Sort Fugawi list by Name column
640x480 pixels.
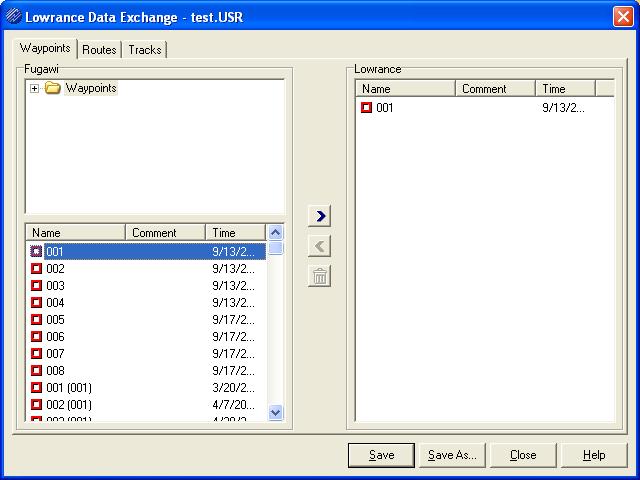pyautogui.click(x=75, y=233)
